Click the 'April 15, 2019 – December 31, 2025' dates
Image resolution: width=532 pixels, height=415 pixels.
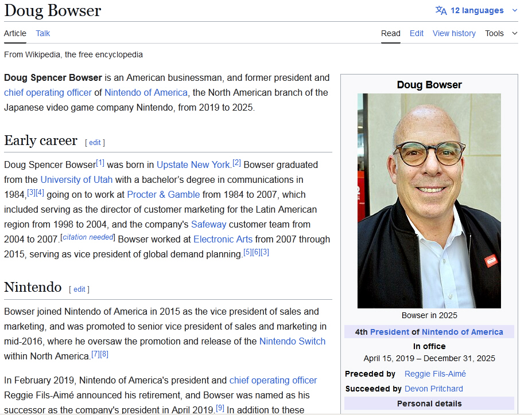429,358
